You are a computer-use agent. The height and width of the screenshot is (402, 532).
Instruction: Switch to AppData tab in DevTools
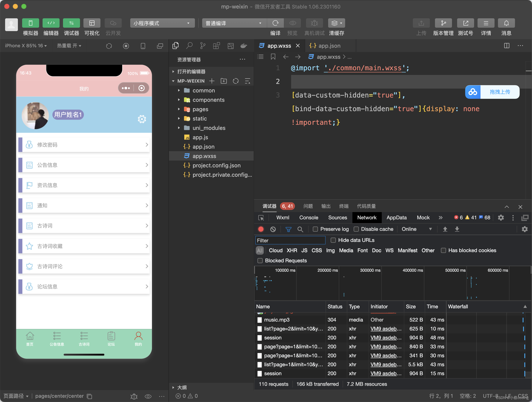click(x=396, y=217)
